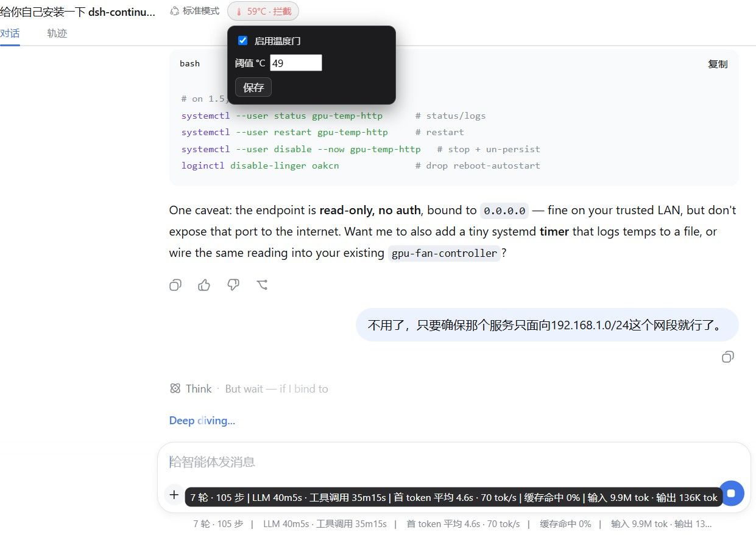
Task: Click the 阈值 °C threshold input field
Action: click(296, 63)
